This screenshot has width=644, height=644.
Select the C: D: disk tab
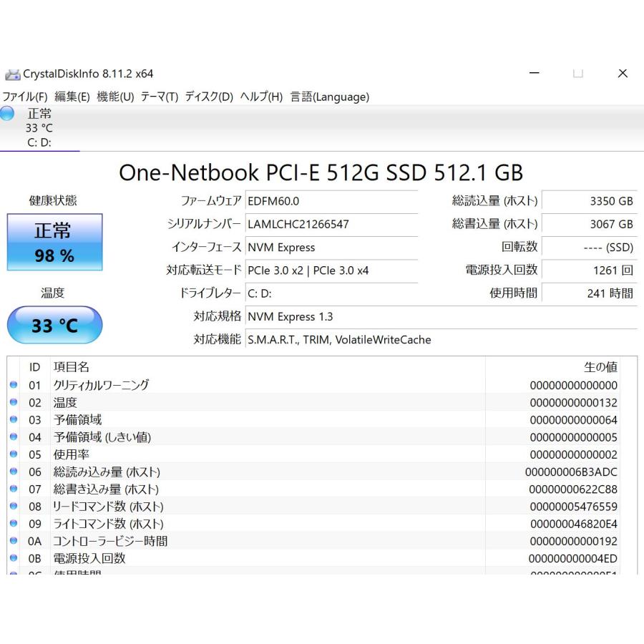39,128
